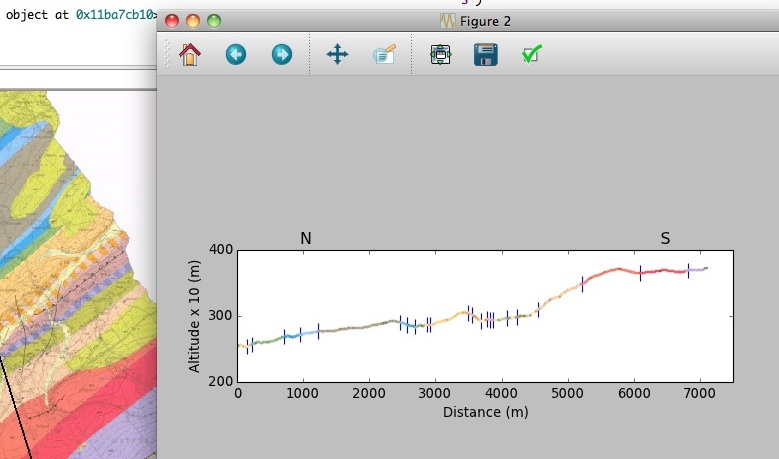Select the Zoom to rectangle tool
779x459 pixels.
pos(384,55)
